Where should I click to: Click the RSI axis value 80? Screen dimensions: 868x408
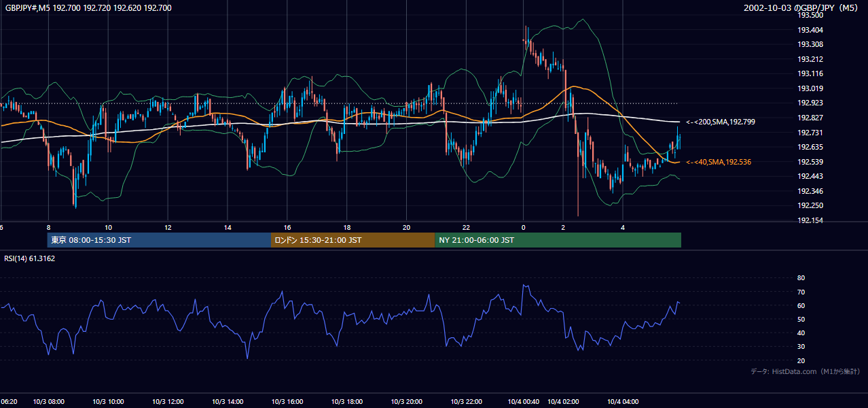801,278
